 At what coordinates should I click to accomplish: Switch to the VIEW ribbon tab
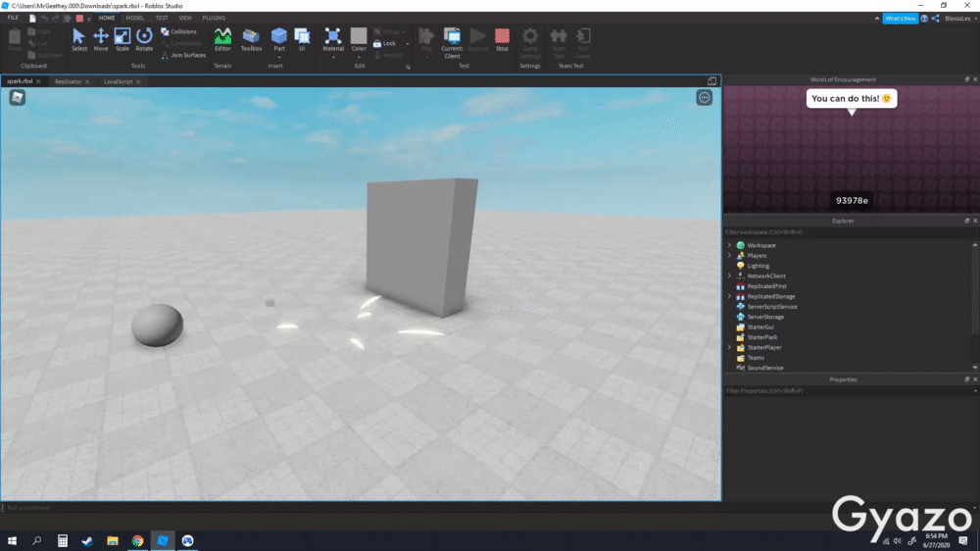point(185,18)
